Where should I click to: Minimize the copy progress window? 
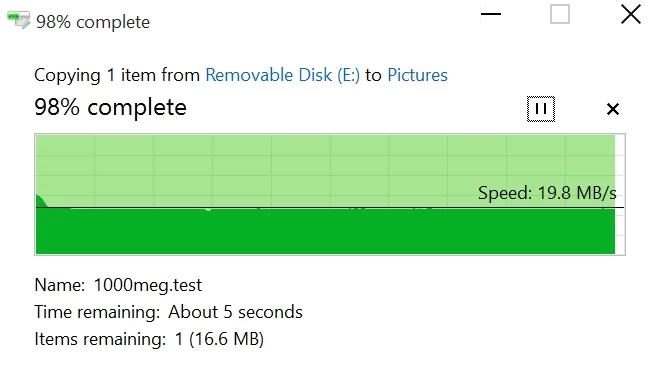click(x=491, y=14)
